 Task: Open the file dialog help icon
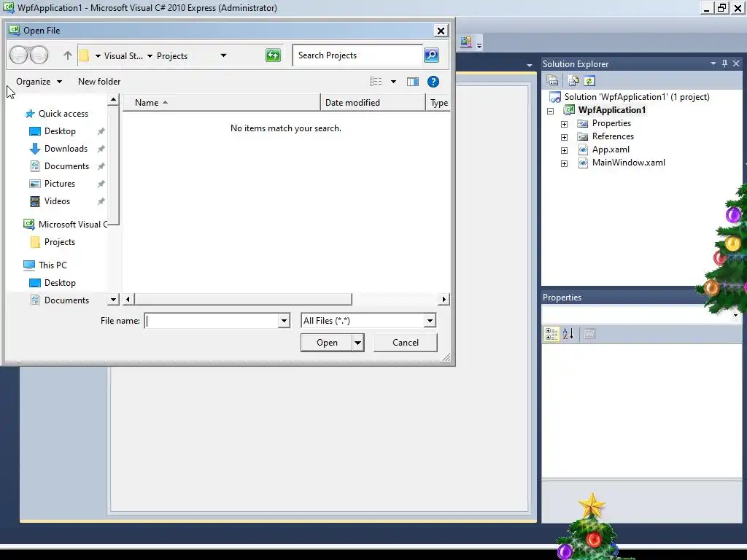[x=433, y=82]
